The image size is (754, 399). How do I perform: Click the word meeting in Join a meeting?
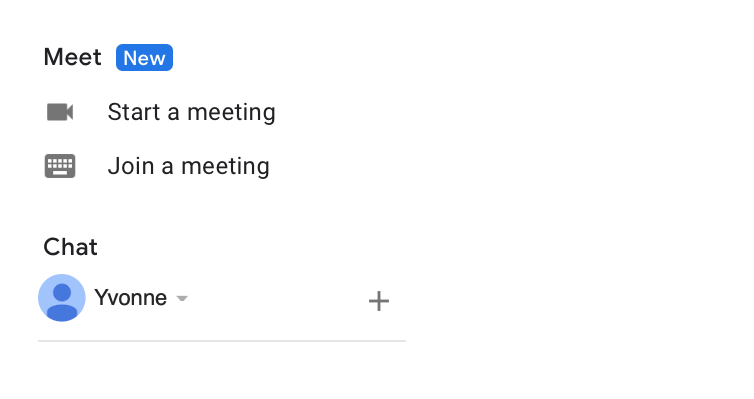pos(226,167)
